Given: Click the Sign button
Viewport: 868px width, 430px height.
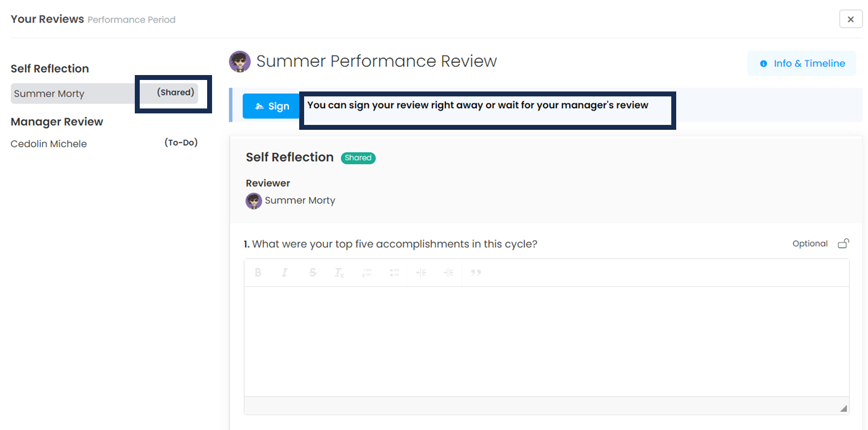Looking at the screenshot, I should [x=271, y=106].
